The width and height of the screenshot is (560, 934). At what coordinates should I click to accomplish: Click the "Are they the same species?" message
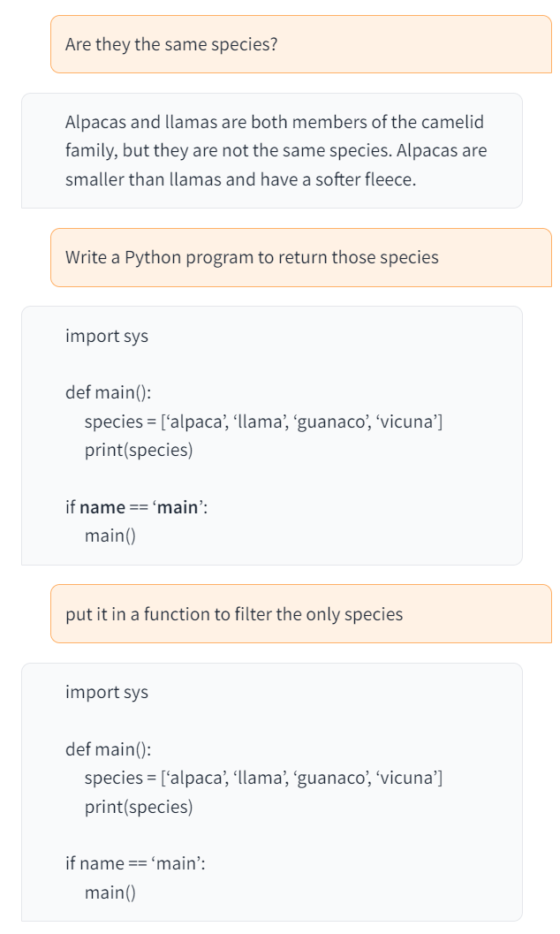pos(171,44)
